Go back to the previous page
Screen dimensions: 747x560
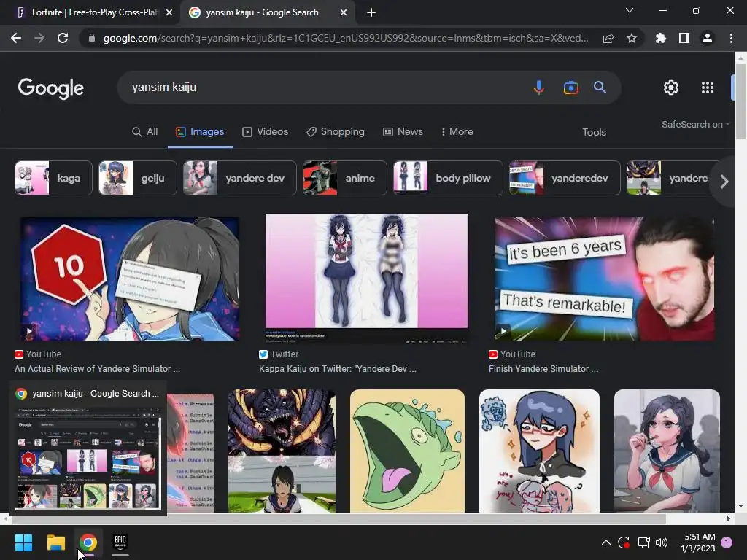tap(16, 38)
